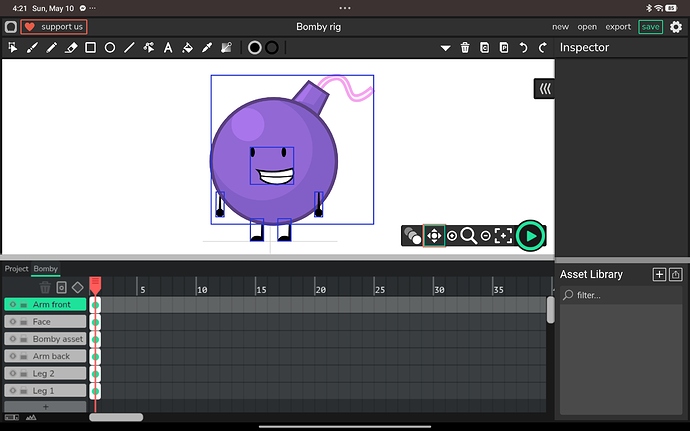
Task: Hide the Leg 2 layer
Action: coord(13,373)
